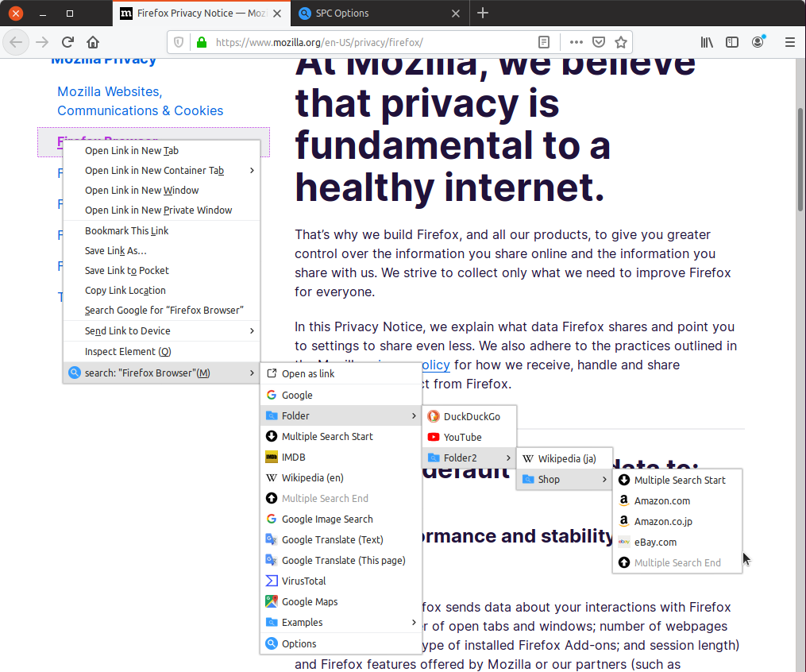The width and height of the screenshot is (806, 672).
Task: Reload the current page
Action: tap(68, 42)
